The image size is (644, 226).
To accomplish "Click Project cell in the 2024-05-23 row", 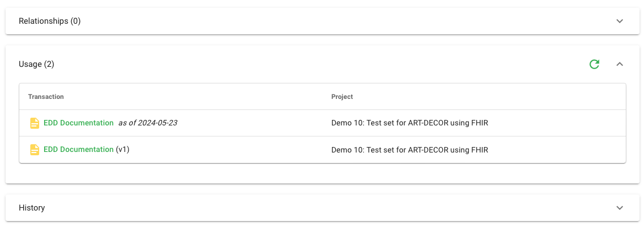I will pyautogui.click(x=409, y=123).
